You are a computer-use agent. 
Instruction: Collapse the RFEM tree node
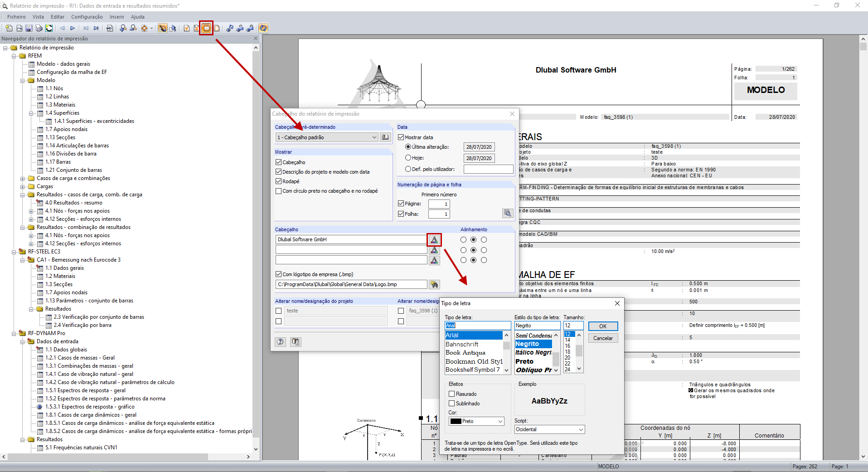[14, 56]
